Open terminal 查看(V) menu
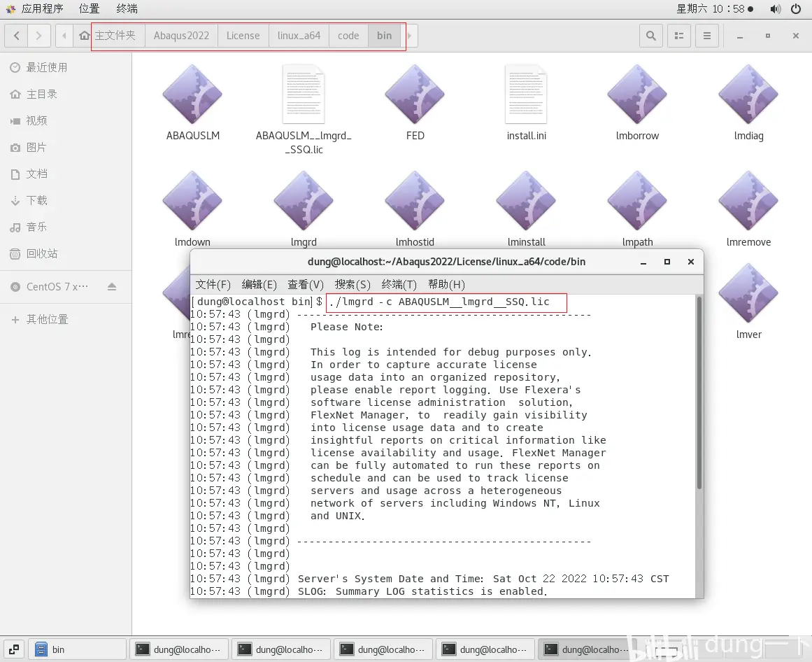The height and width of the screenshot is (662, 812). tap(306, 284)
